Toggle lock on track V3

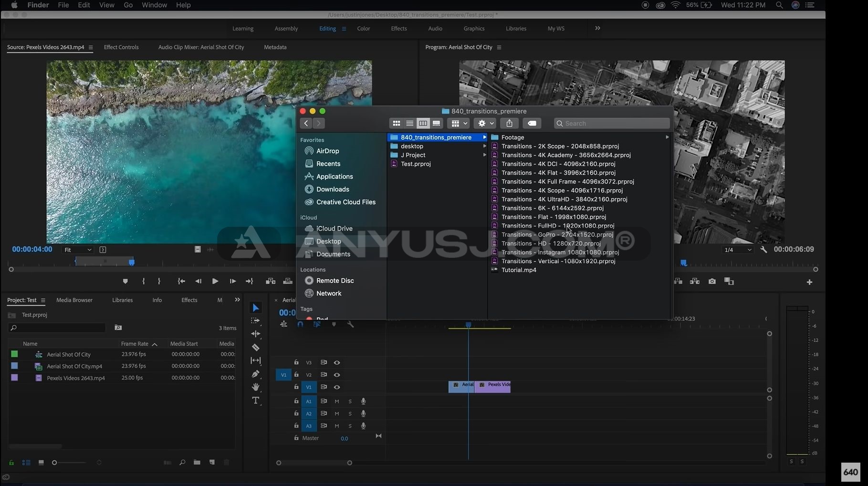coord(296,362)
